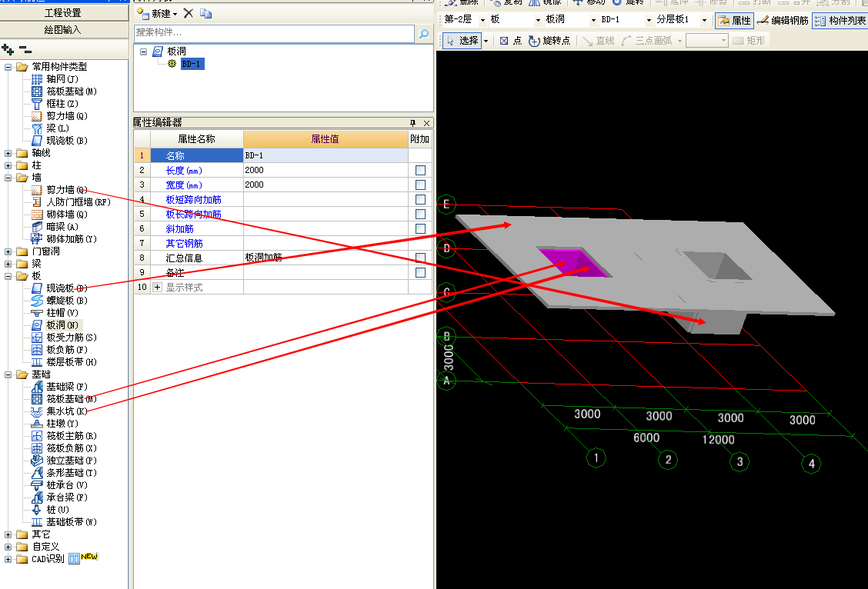Select BD-1 in the component list
The width and height of the screenshot is (868, 589).
tap(192, 64)
